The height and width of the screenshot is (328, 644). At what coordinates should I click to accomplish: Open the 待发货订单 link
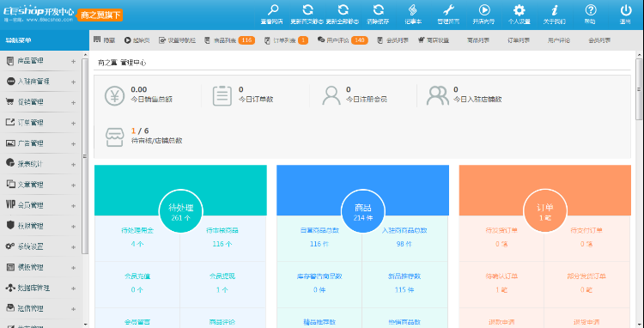coord(501,237)
